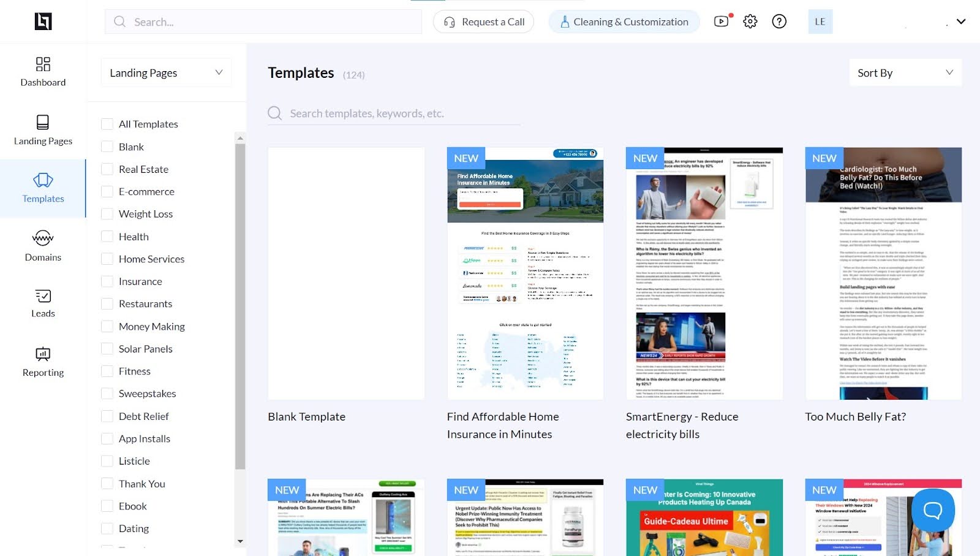Open the Guide-Cadeau Ultime template thumbnail
This screenshot has height=556, width=980.
click(x=704, y=517)
